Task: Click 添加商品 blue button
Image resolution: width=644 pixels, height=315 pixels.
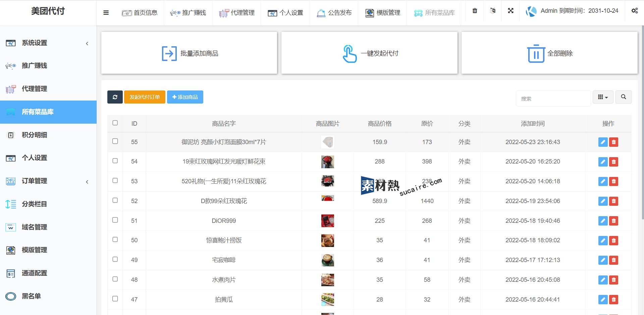Action: (185, 97)
